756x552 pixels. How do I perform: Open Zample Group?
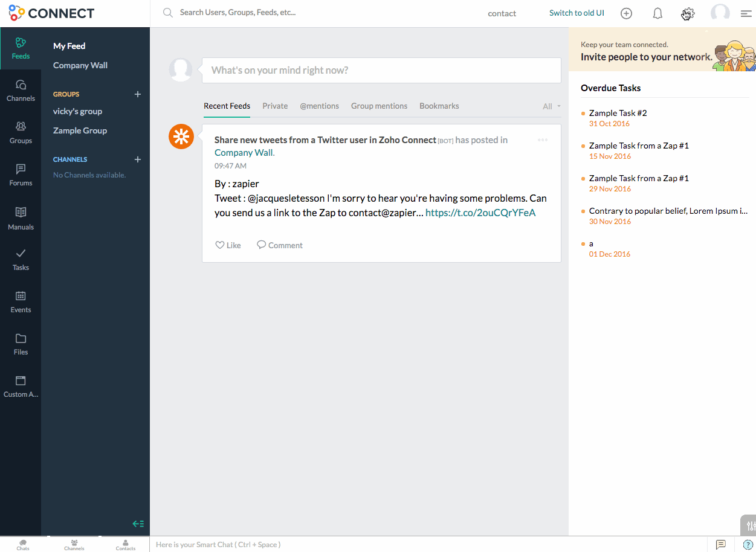(x=80, y=130)
